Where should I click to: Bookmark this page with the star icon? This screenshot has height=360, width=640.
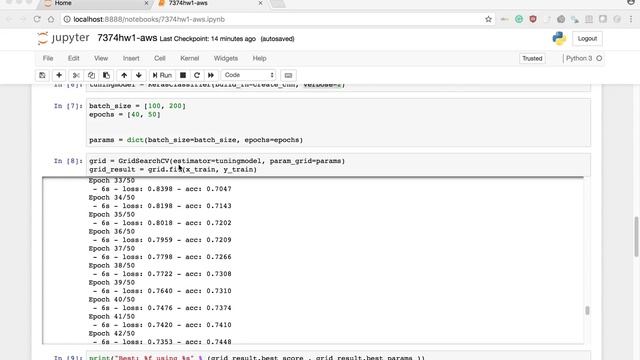point(488,19)
